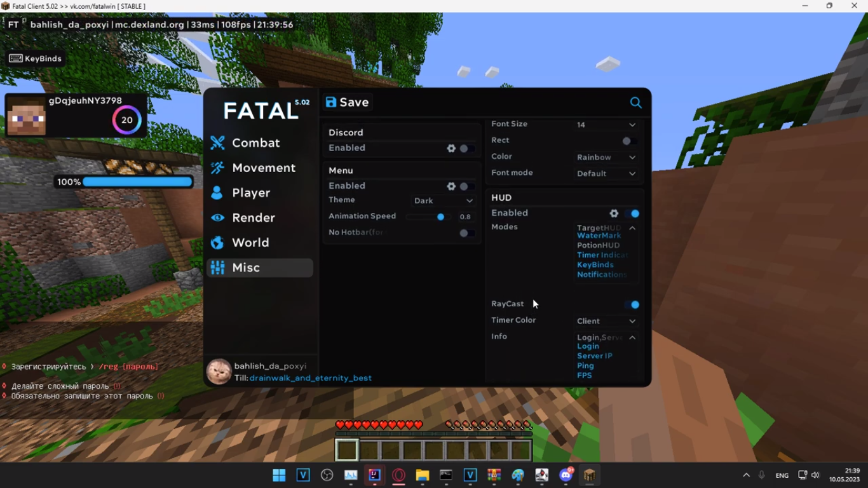Toggle the No Hotbar switch

tap(467, 233)
